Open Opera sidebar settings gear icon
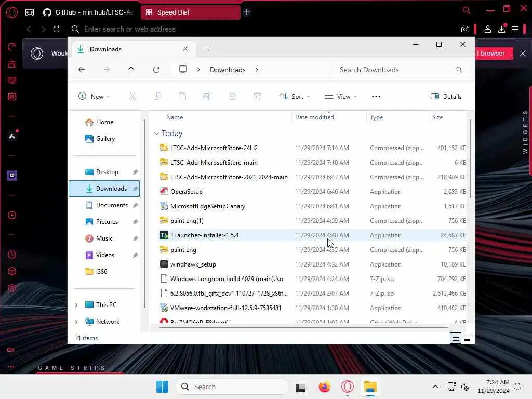The image size is (532, 399). click(12, 288)
